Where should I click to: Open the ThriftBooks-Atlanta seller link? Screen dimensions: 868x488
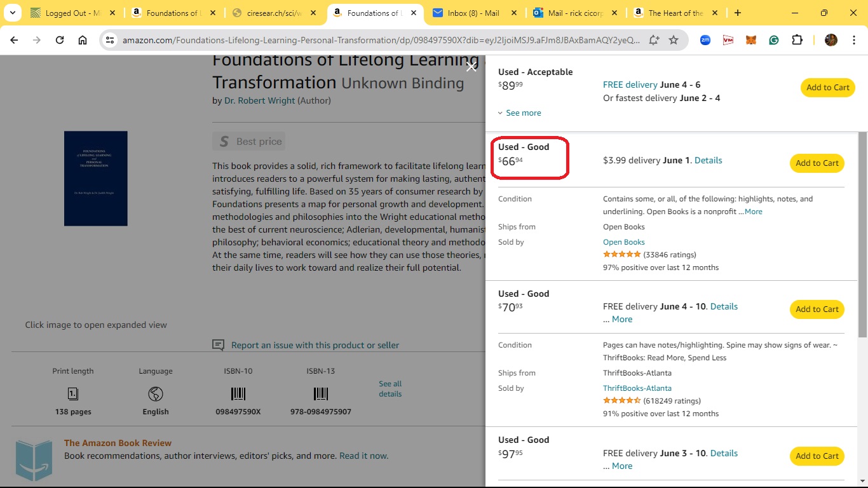[x=637, y=388]
